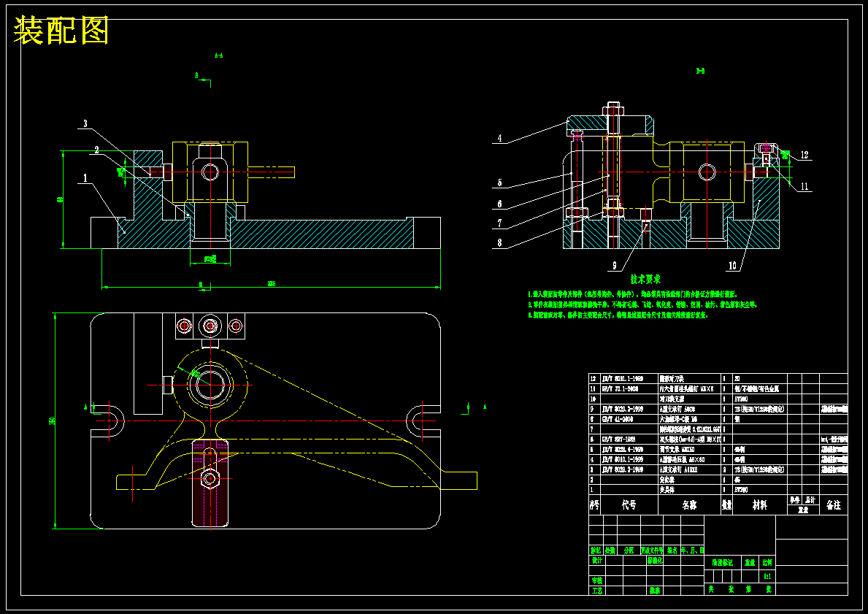Screen dimensions: 868x614
Task: Click part callout number 2 in the A-A view
Action: coord(96,150)
